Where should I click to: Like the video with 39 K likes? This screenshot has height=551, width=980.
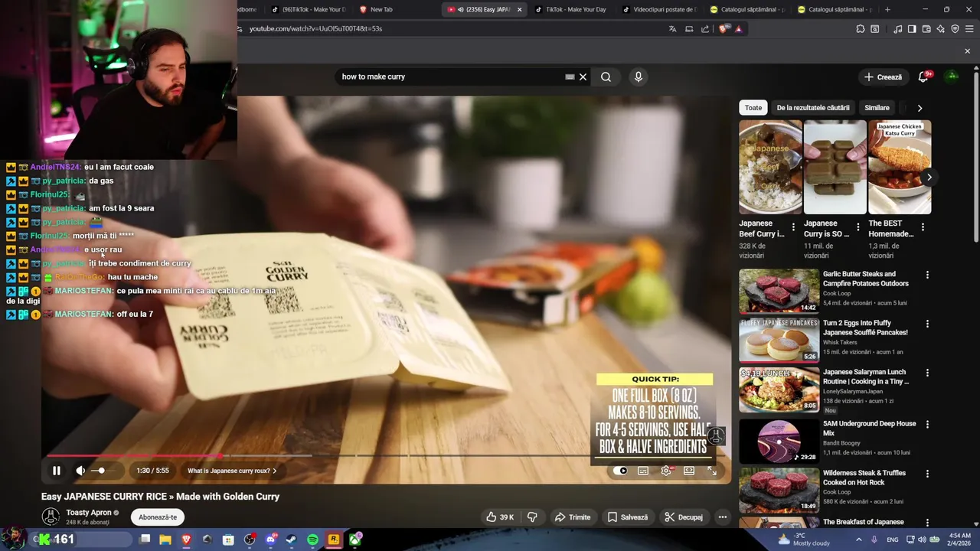pos(500,517)
